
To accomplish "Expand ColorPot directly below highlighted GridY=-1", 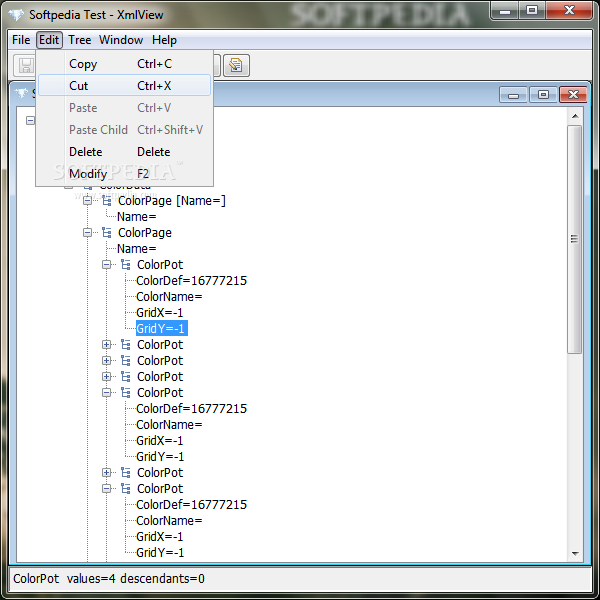I will (107, 345).
